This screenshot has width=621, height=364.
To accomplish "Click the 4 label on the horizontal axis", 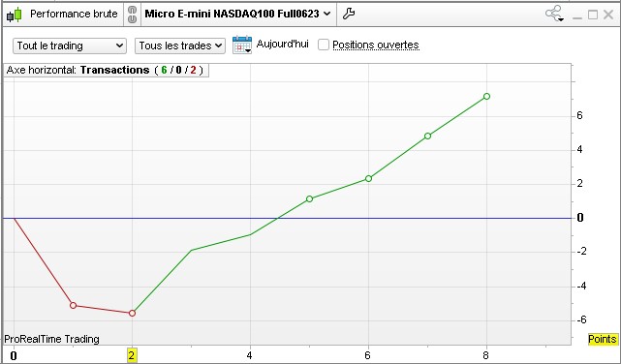I will (x=249, y=355).
